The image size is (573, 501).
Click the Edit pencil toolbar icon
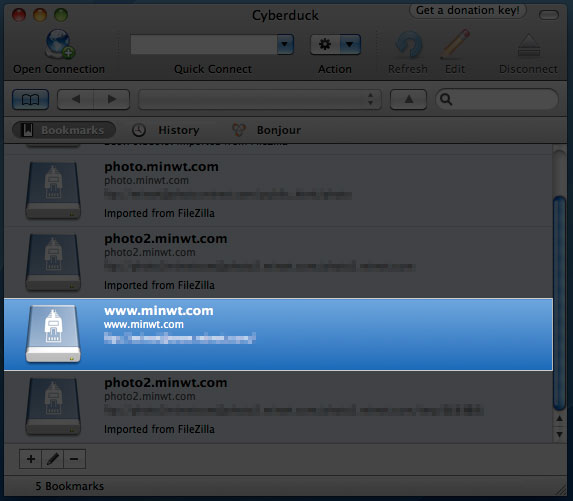tap(455, 44)
